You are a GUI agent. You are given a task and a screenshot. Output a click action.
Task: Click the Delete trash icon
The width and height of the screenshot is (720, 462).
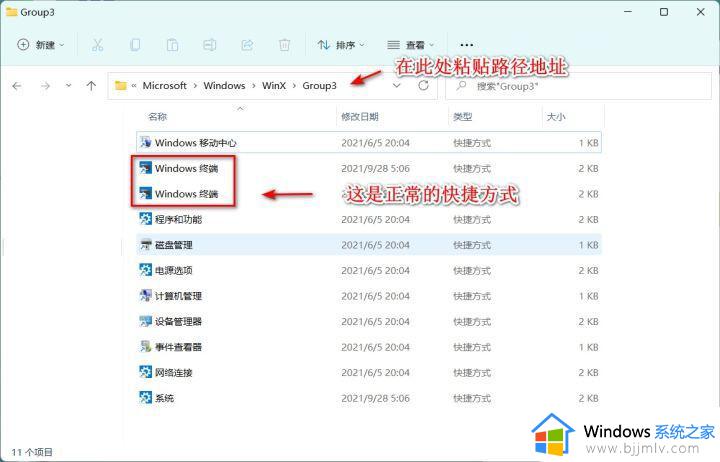(x=285, y=45)
